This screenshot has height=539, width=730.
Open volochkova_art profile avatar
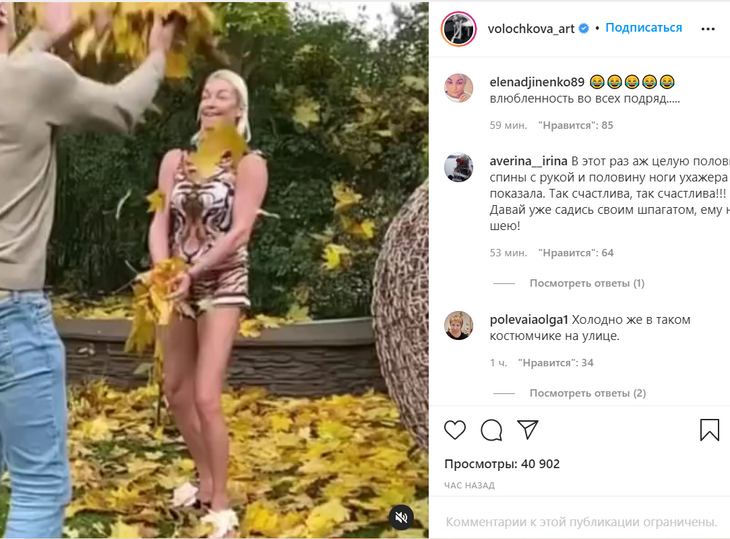click(x=459, y=29)
